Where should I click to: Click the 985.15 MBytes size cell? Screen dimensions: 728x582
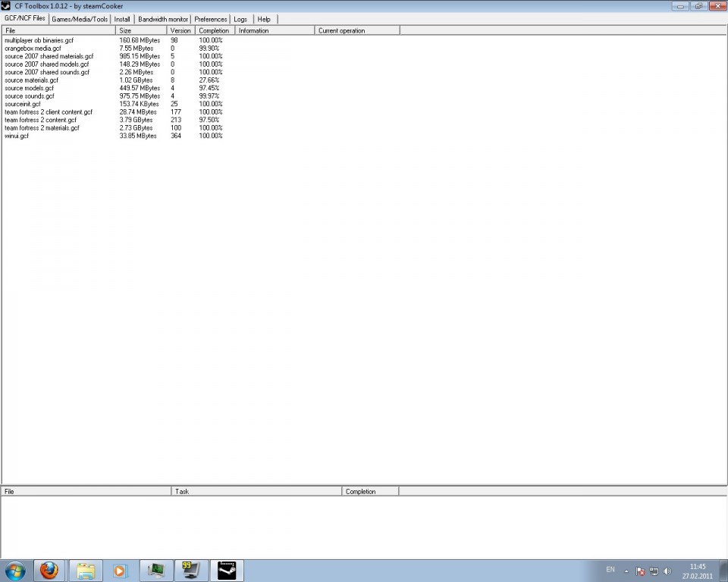140,56
